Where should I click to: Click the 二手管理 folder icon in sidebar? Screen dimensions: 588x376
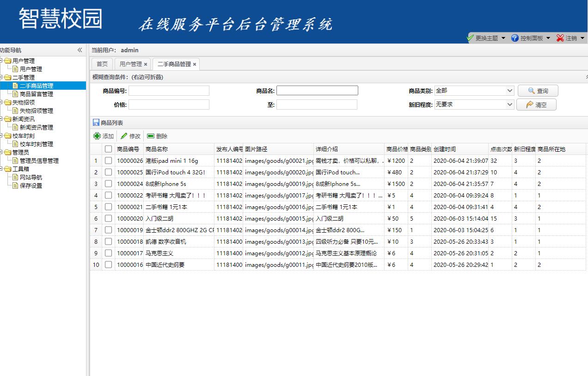[x=8, y=77]
